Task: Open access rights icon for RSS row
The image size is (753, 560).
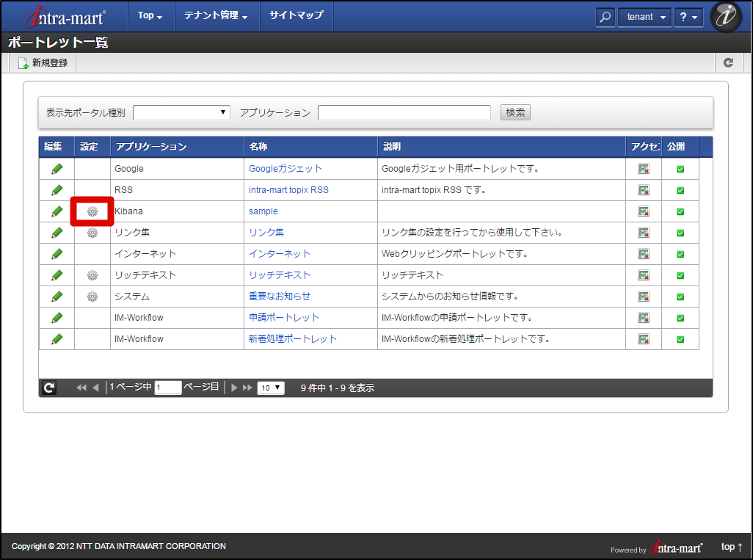Action: pos(644,189)
